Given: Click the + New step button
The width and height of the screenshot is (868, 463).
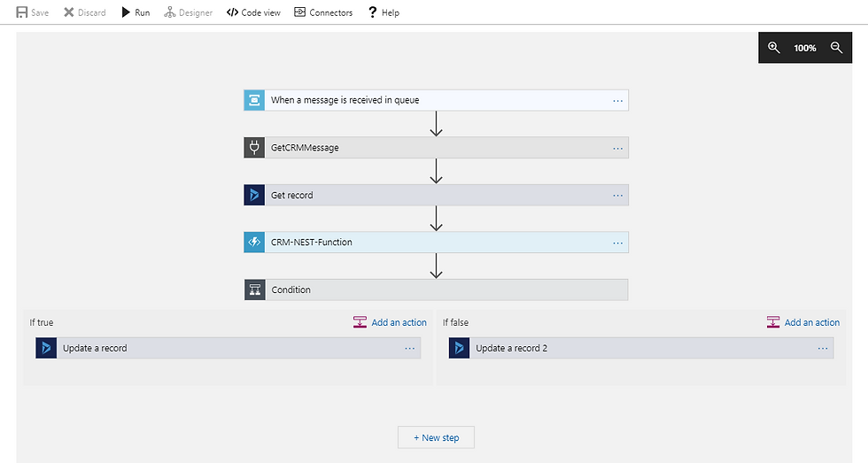Looking at the screenshot, I should [436, 437].
